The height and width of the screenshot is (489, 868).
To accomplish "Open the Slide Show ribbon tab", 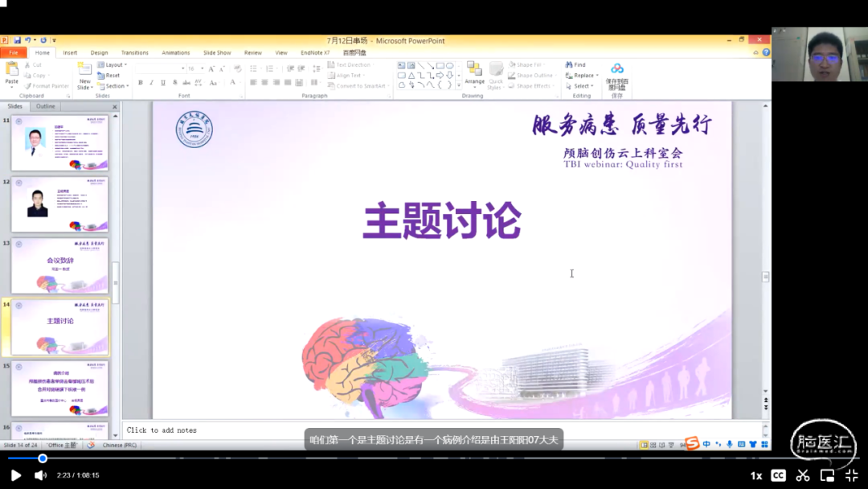I will click(x=217, y=52).
